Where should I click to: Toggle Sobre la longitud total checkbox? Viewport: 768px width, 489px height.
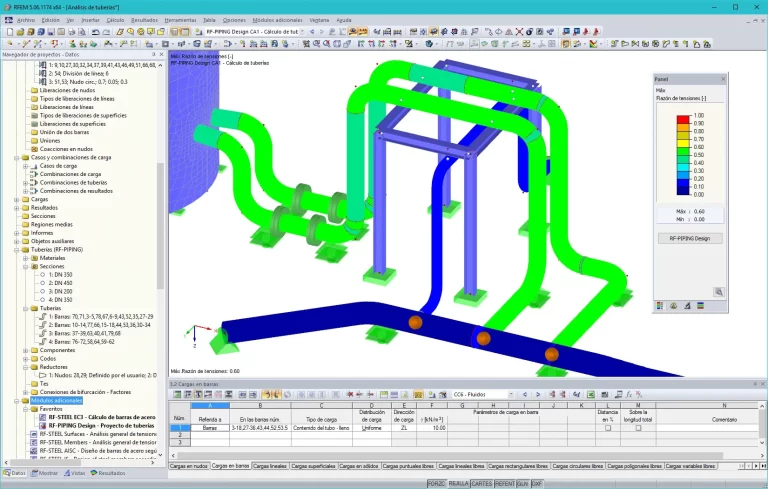click(x=638, y=428)
